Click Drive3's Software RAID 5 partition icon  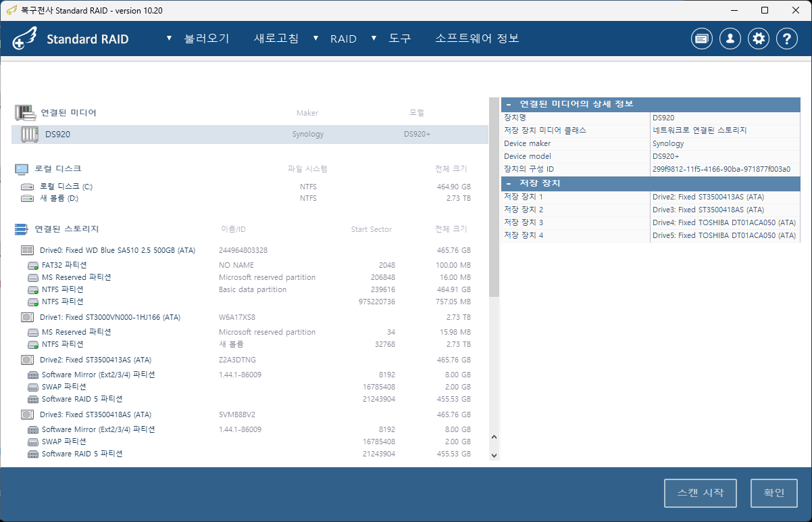click(32, 454)
